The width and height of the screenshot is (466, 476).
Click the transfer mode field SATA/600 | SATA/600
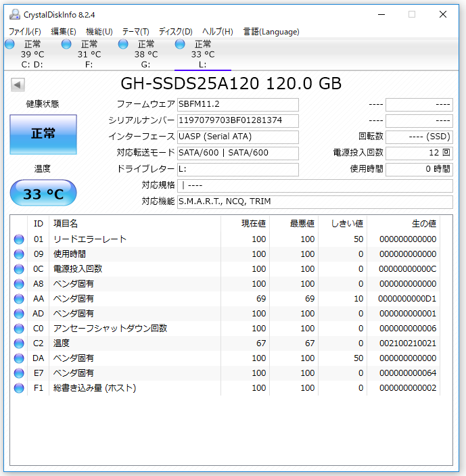pyautogui.click(x=237, y=153)
